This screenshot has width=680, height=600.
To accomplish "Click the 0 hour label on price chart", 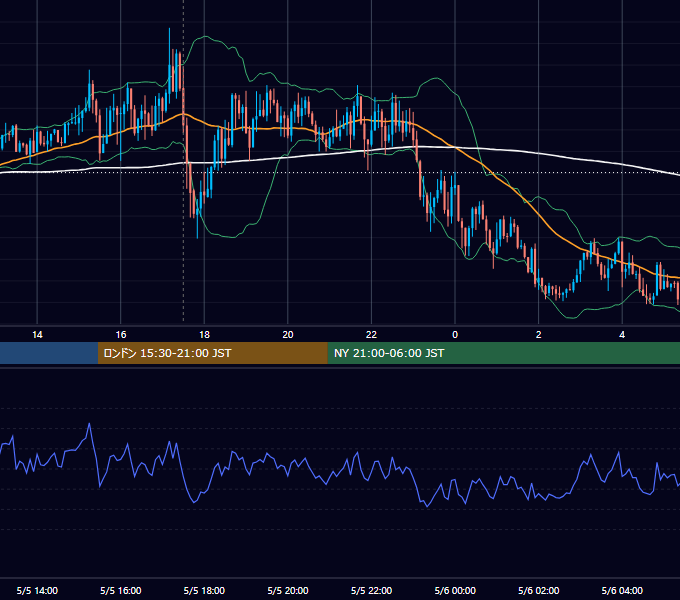I will [455, 335].
